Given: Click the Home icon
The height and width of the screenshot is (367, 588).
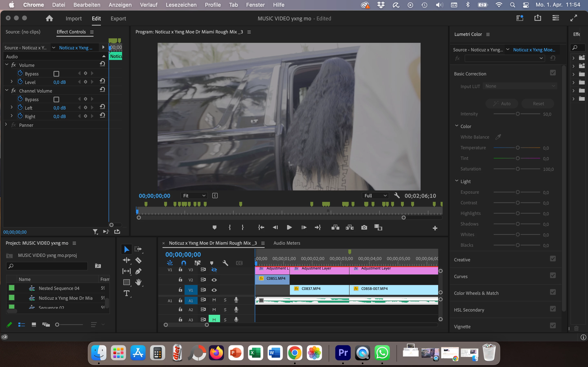Looking at the screenshot, I should coord(49,18).
